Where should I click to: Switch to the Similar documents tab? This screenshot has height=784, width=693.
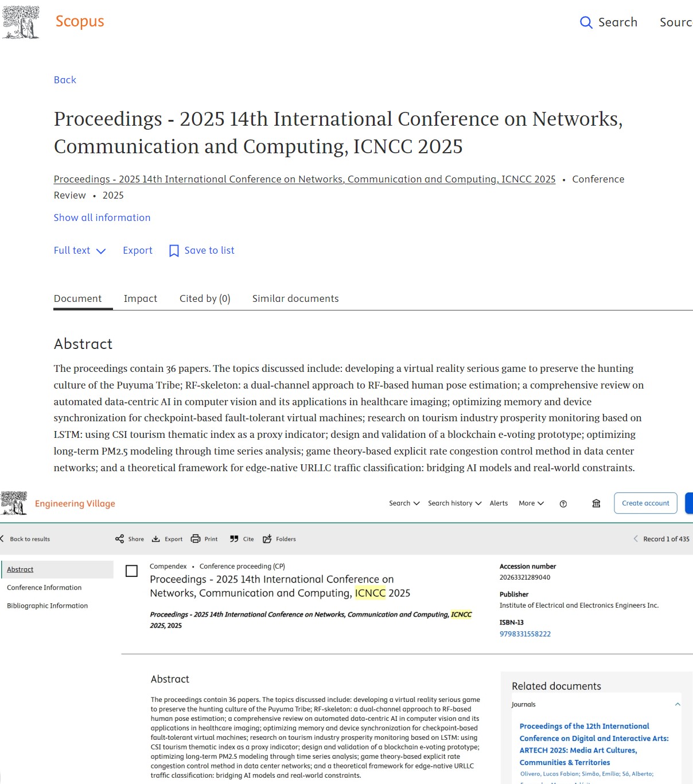(295, 298)
